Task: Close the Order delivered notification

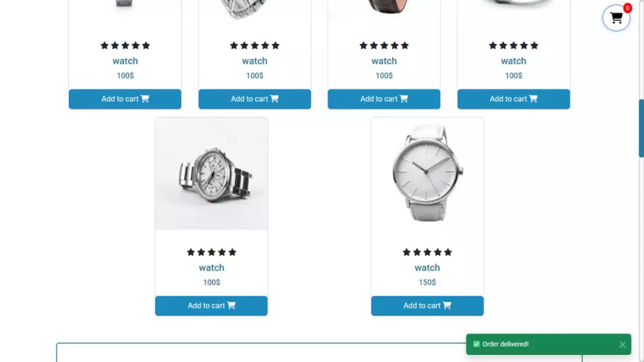Action: pos(622,345)
